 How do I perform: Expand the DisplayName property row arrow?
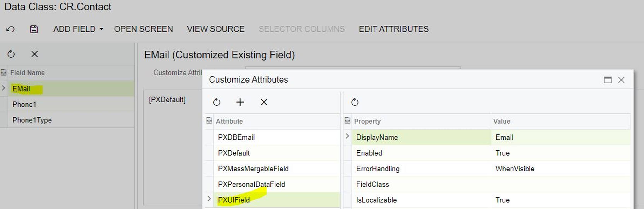click(x=347, y=136)
